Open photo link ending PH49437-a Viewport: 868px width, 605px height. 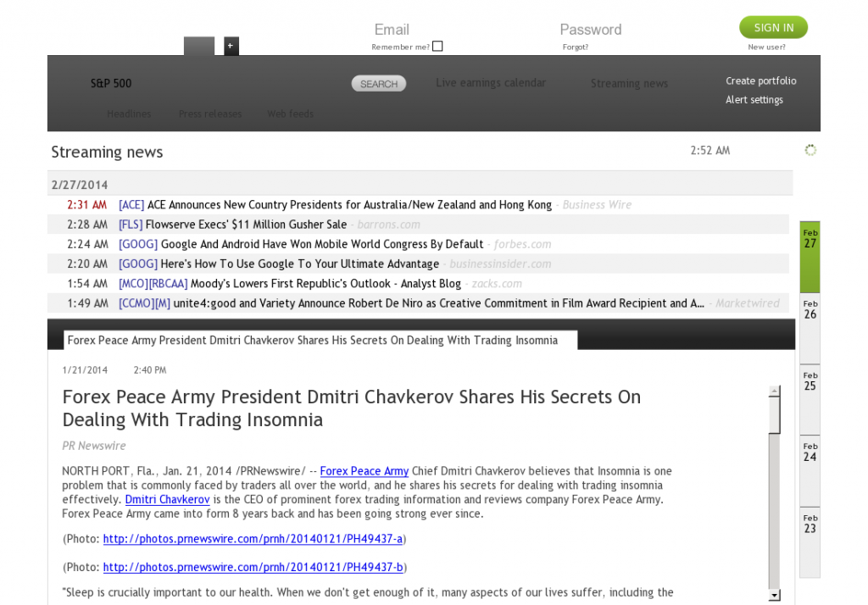click(x=253, y=539)
